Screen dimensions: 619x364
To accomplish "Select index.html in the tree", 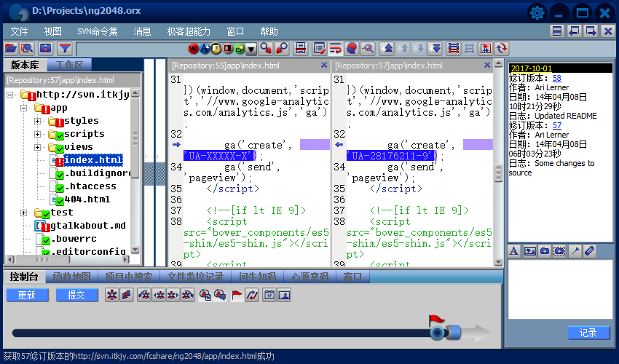I will 92,160.
